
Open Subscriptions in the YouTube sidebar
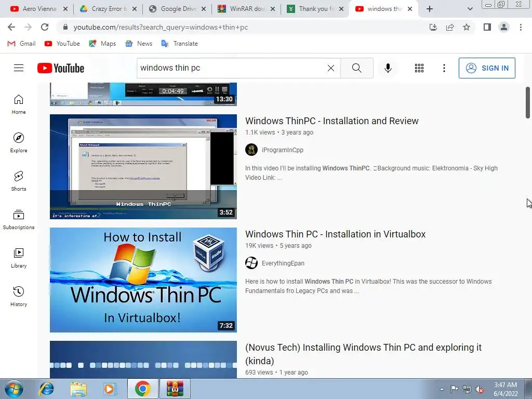[19, 220]
